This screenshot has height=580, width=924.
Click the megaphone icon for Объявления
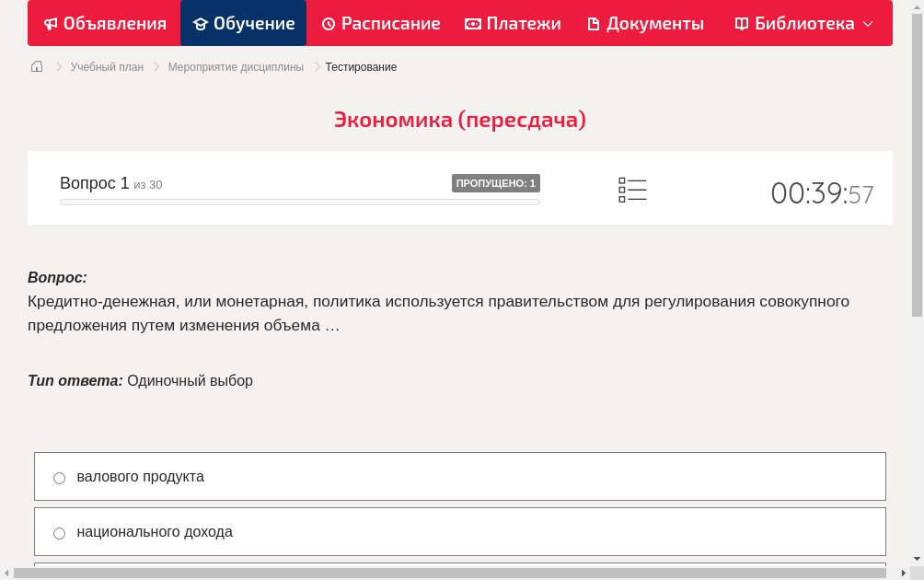click(x=50, y=23)
